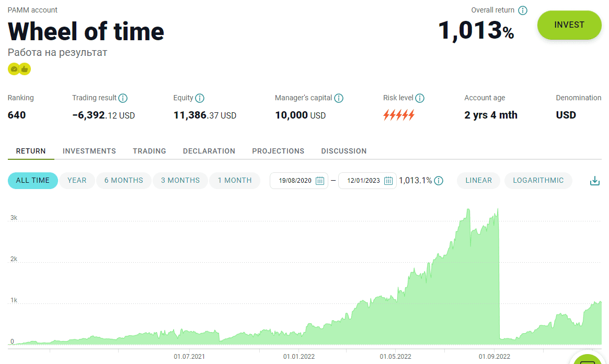Click the info icon beside 1,013.1%
The width and height of the screenshot is (609, 364).
click(x=439, y=181)
